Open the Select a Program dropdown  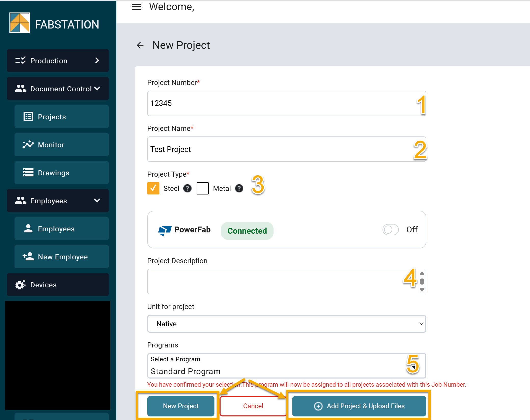pyautogui.click(x=286, y=366)
